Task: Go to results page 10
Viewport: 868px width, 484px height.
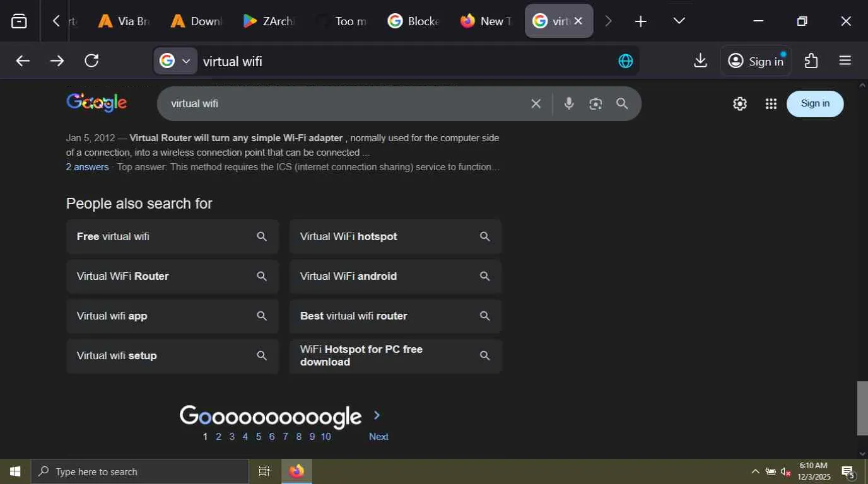Action: point(325,437)
